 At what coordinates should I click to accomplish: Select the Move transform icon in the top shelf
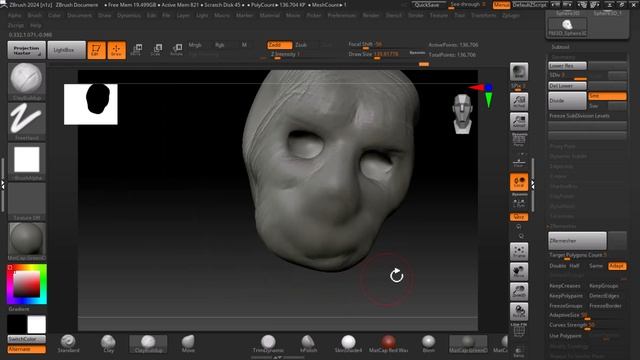point(136,50)
